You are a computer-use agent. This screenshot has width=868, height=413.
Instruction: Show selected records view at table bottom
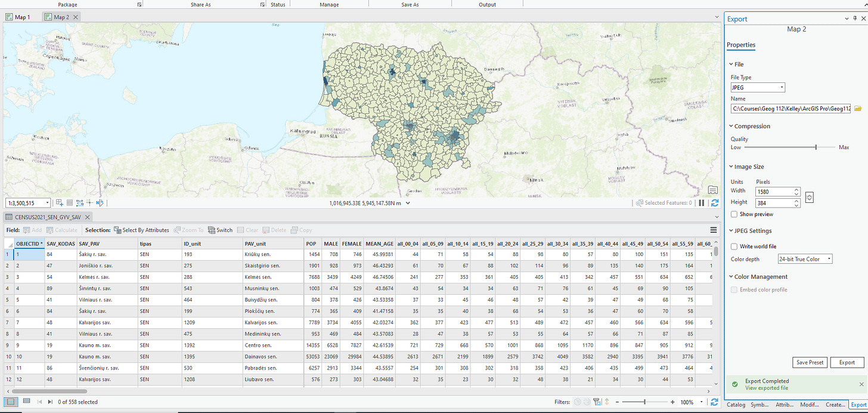(x=26, y=402)
